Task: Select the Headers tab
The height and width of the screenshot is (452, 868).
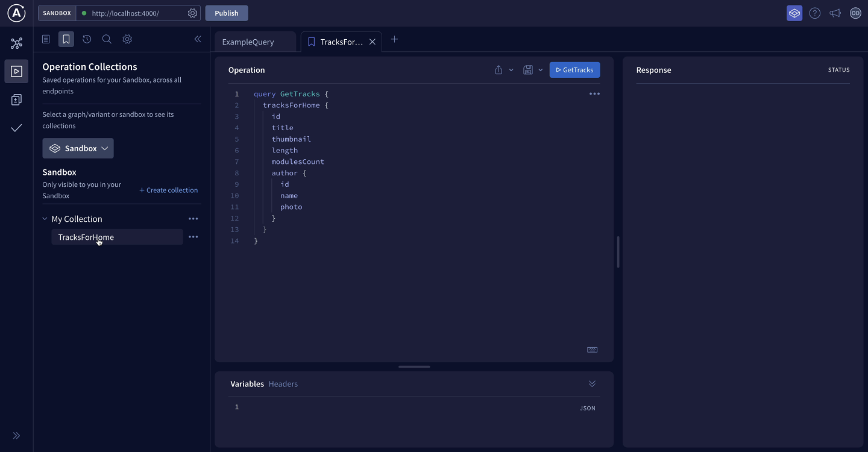Action: point(283,384)
